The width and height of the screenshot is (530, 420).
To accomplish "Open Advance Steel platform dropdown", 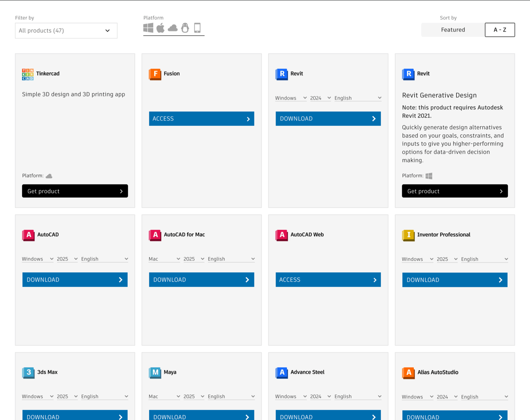I will (x=291, y=397).
